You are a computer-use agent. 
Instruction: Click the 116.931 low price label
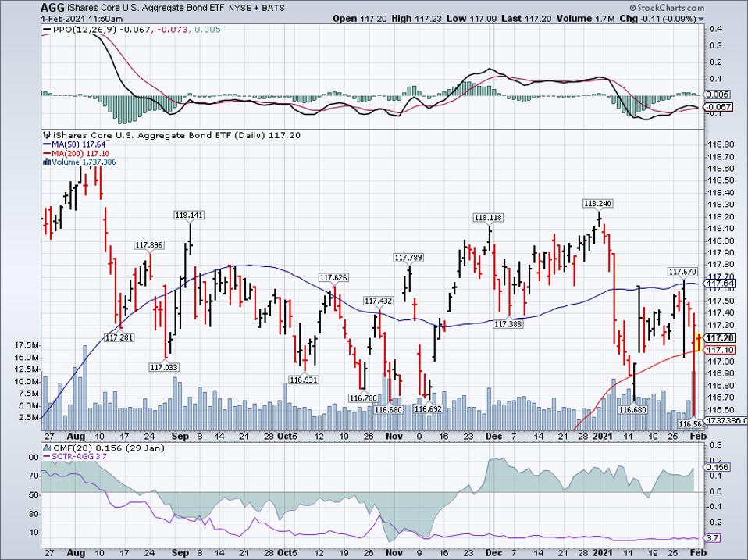304,380
